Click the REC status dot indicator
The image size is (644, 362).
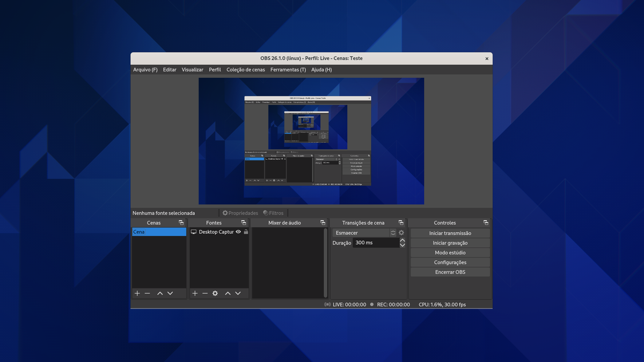(372, 304)
